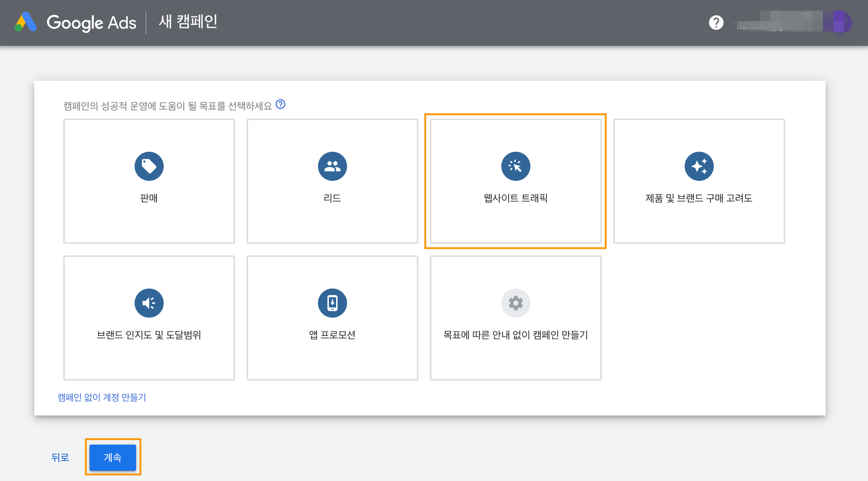Select 브랜드 인지도 및 도달범위 label
Image resolution: width=868 pixels, height=481 pixels.
[x=149, y=335]
